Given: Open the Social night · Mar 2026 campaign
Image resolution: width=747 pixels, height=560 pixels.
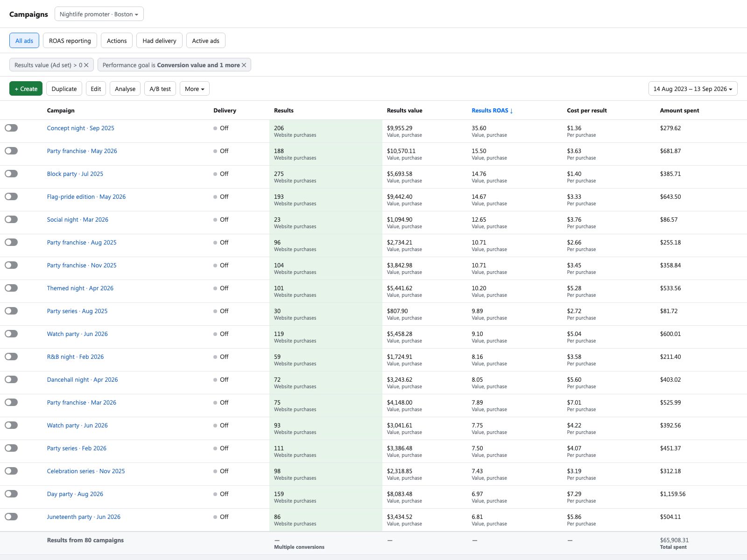Looking at the screenshot, I should (x=78, y=219).
